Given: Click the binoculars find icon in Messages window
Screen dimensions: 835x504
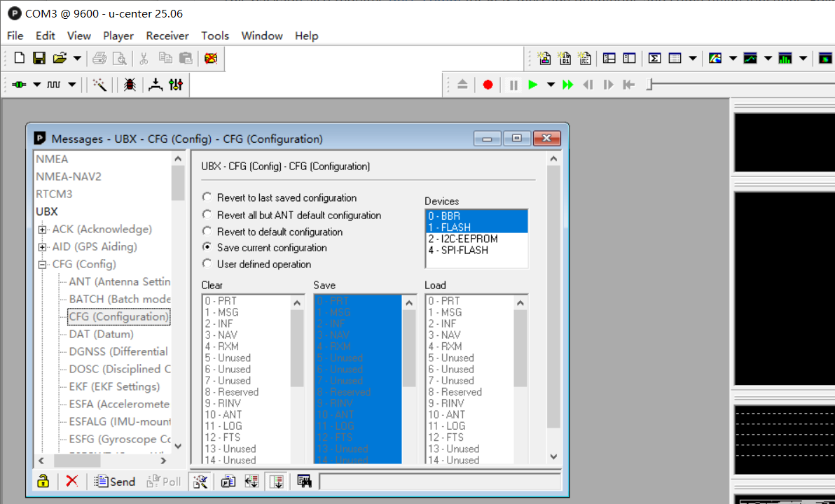Looking at the screenshot, I should (304, 481).
